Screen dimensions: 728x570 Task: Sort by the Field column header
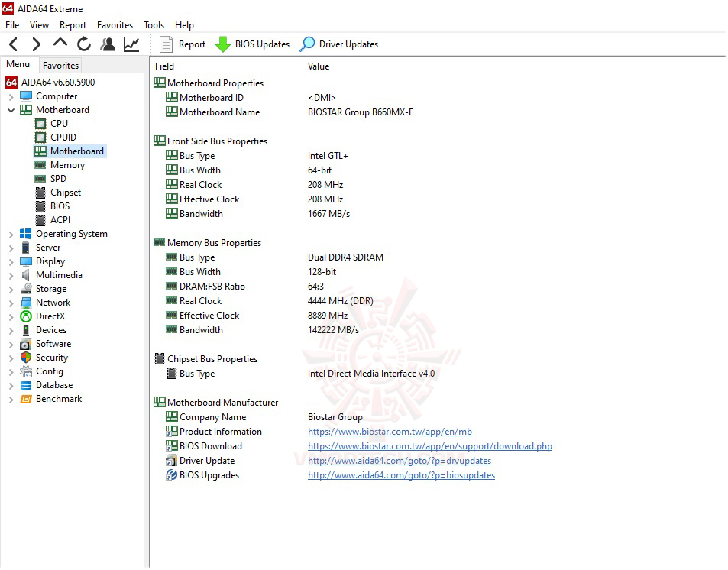coord(227,66)
